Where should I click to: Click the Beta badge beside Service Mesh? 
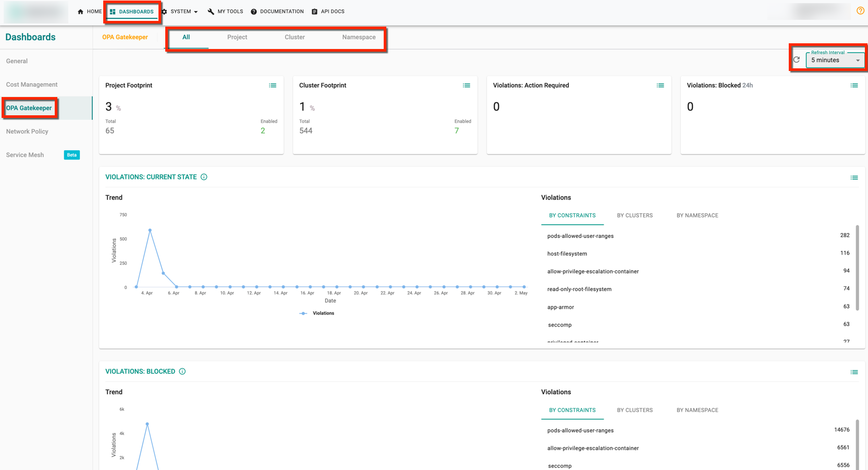click(x=72, y=155)
